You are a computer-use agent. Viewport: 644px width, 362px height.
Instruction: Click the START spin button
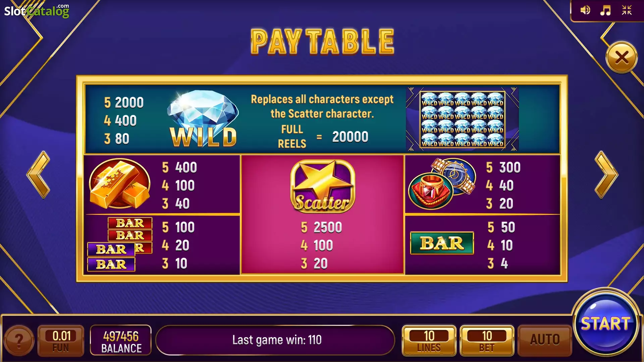coord(605,323)
